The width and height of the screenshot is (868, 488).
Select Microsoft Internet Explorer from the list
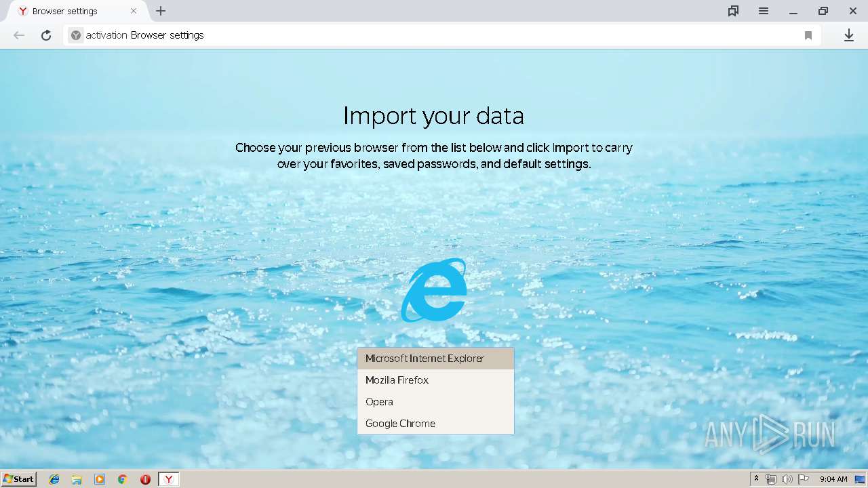click(435, 359)
